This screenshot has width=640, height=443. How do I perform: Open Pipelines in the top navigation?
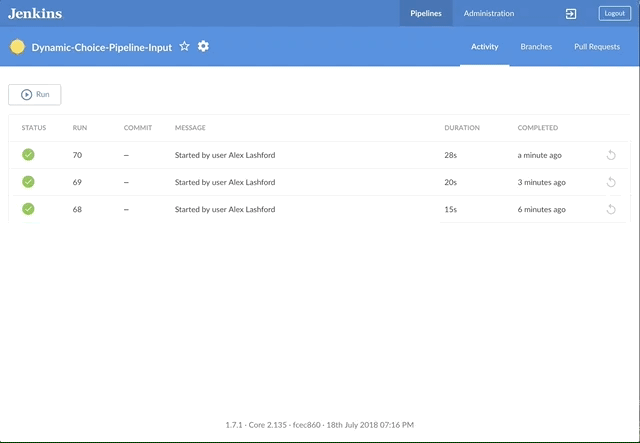coord(425,14)
